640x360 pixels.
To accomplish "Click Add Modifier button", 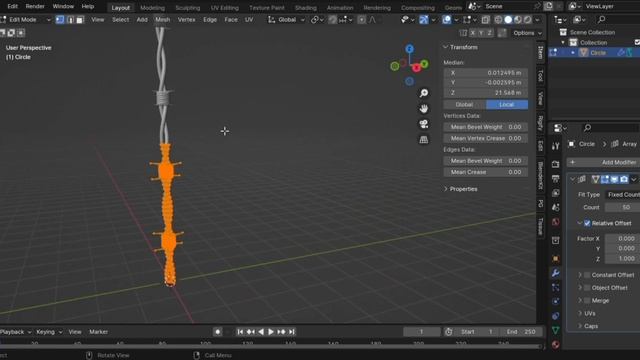I will [604, 162].
